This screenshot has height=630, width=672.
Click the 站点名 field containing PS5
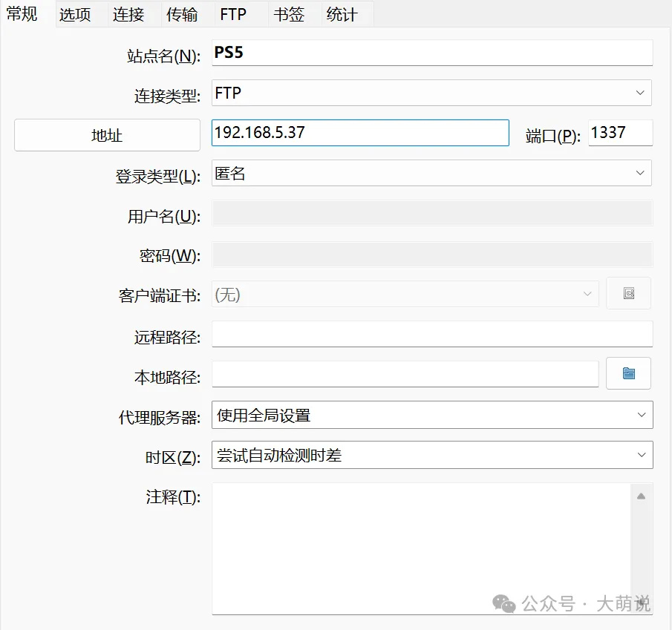pyautogui.click(x=431, y=53)
